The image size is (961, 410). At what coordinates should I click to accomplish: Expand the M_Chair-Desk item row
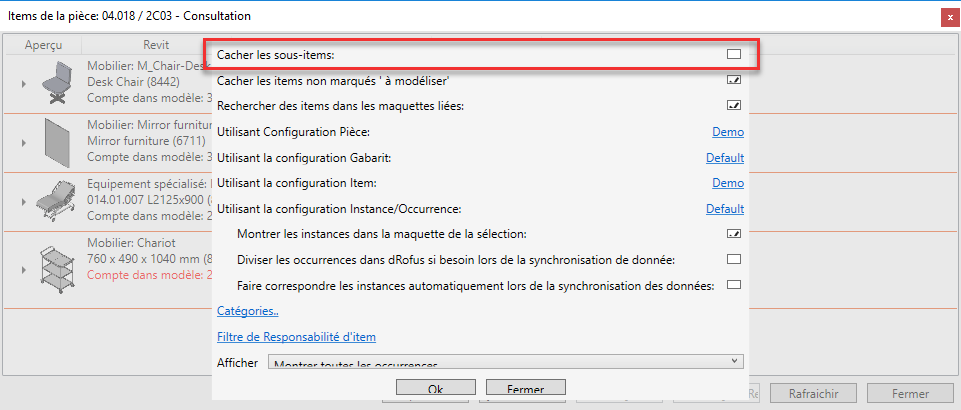tap(22, 83)
